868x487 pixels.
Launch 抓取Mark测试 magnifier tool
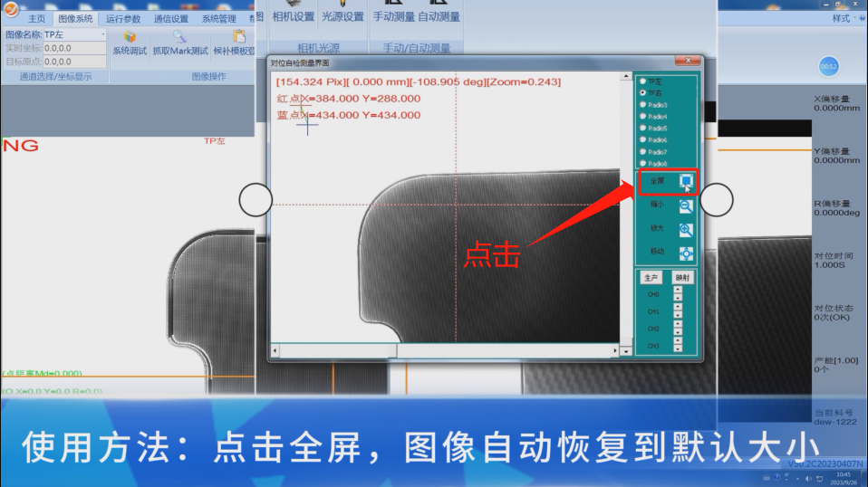[179, 43]
